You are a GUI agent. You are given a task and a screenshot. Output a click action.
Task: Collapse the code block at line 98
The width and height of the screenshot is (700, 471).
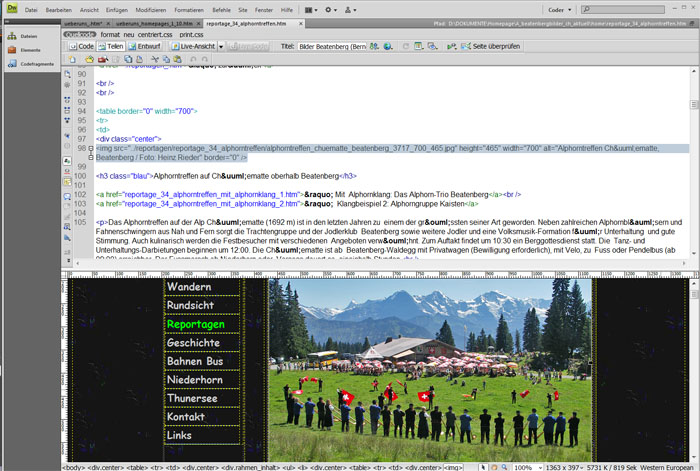click(91, 148)
